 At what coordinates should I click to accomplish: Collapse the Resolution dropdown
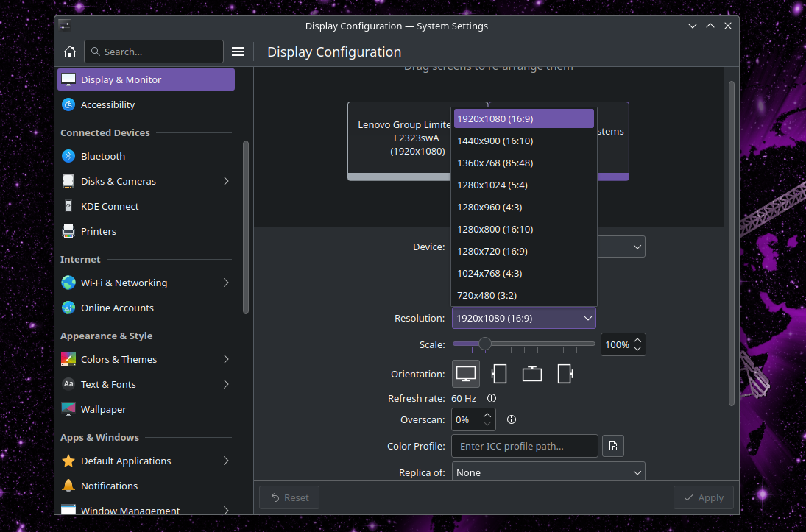pyautogui.click(x=523, y=318)
